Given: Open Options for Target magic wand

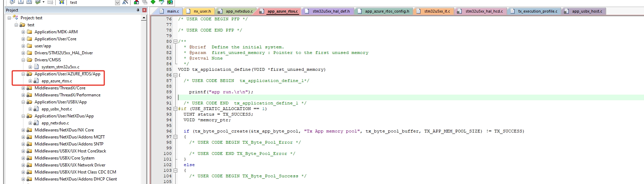Looking at the screenshot, I should [x=125, y=2].
